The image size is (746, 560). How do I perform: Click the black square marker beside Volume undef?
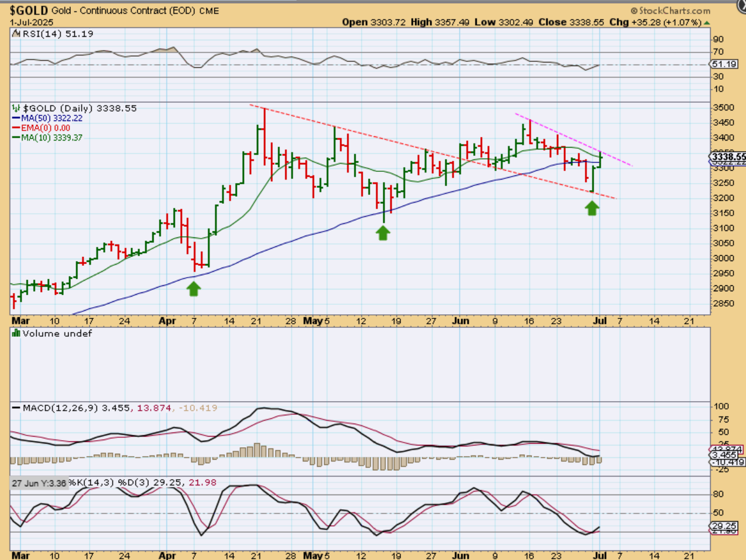coord(16,333)
